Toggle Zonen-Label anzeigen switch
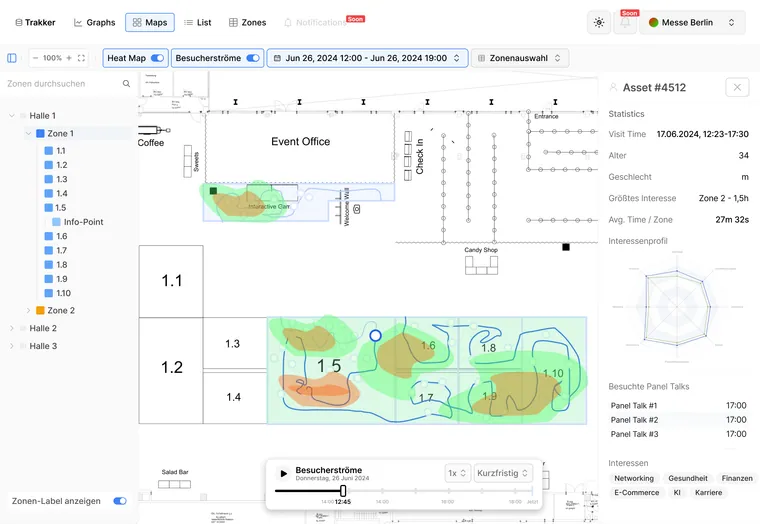This screenshot has width=760, height=524. [x=120, y=501]
